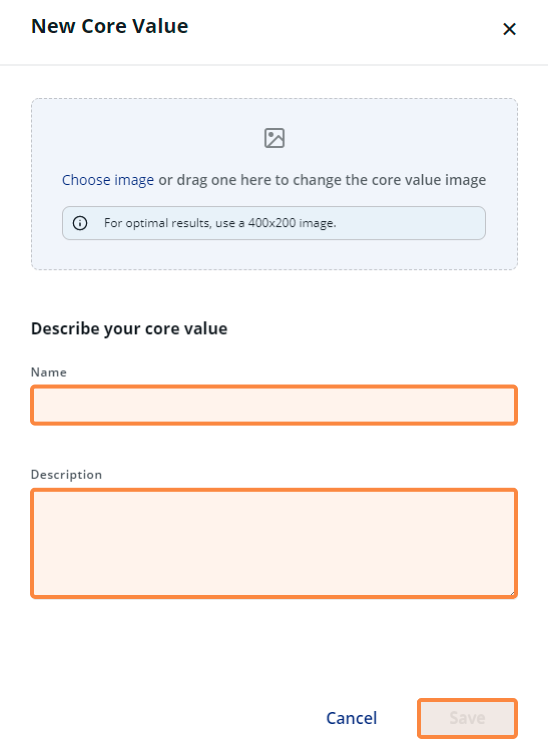The width and height of the screenshot is (548, 756).
Task: Click the Name field label
Action: click(x=49, y=372)
